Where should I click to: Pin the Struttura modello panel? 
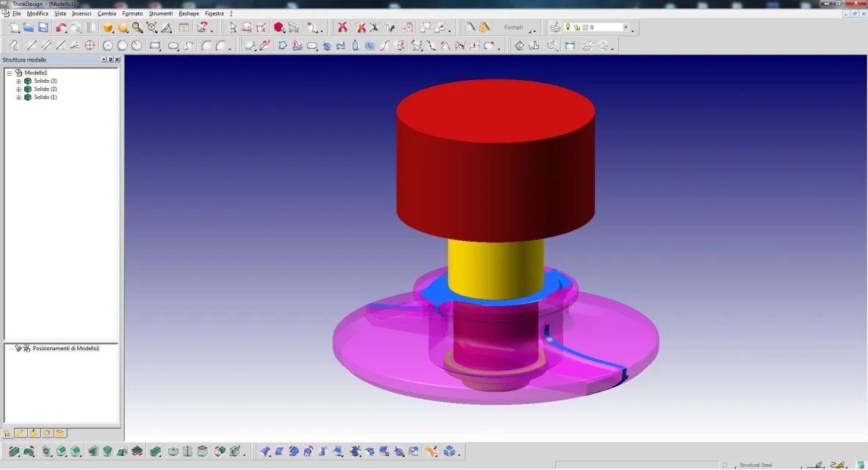(110, 59)
